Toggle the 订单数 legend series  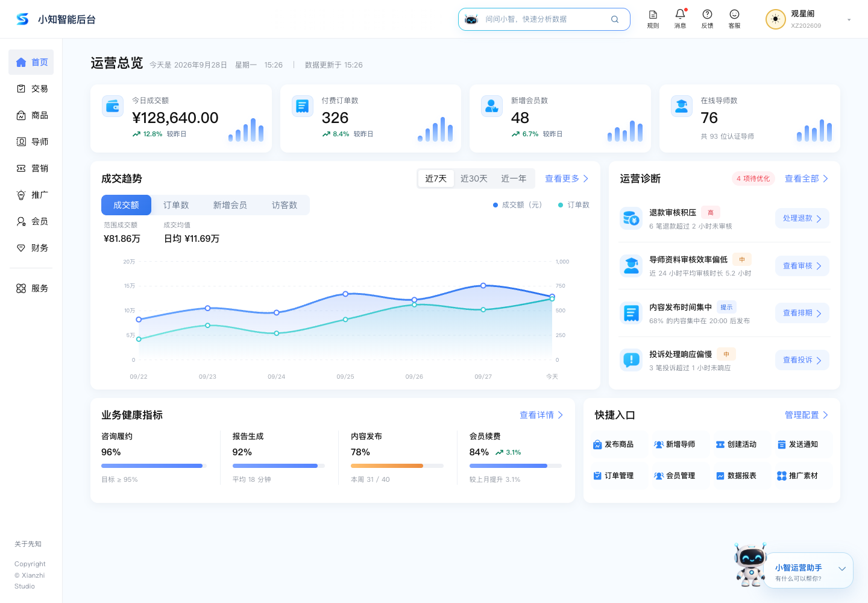pos(574,205)
